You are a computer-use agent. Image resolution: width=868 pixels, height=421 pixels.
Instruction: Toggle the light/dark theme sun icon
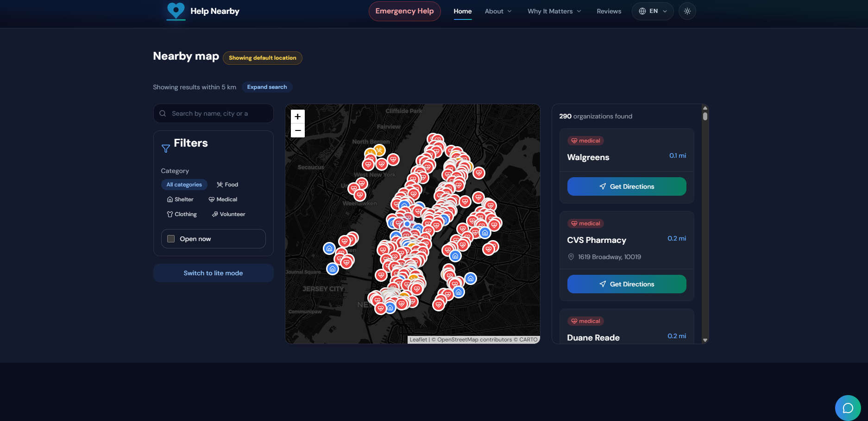click(x=687, y=11)
